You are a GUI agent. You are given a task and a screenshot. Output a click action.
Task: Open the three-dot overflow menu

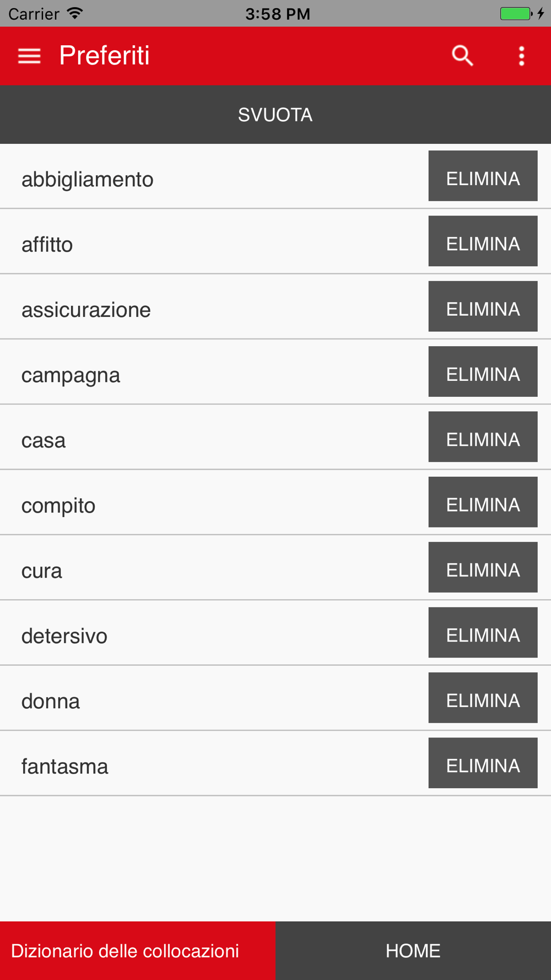[521, 56]
